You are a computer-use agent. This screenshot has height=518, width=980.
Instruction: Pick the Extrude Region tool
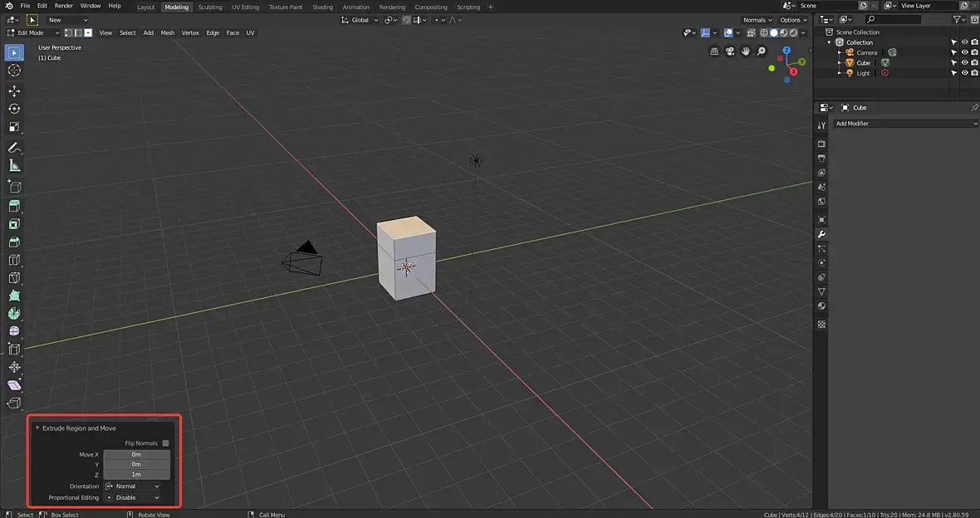point(14,206)
